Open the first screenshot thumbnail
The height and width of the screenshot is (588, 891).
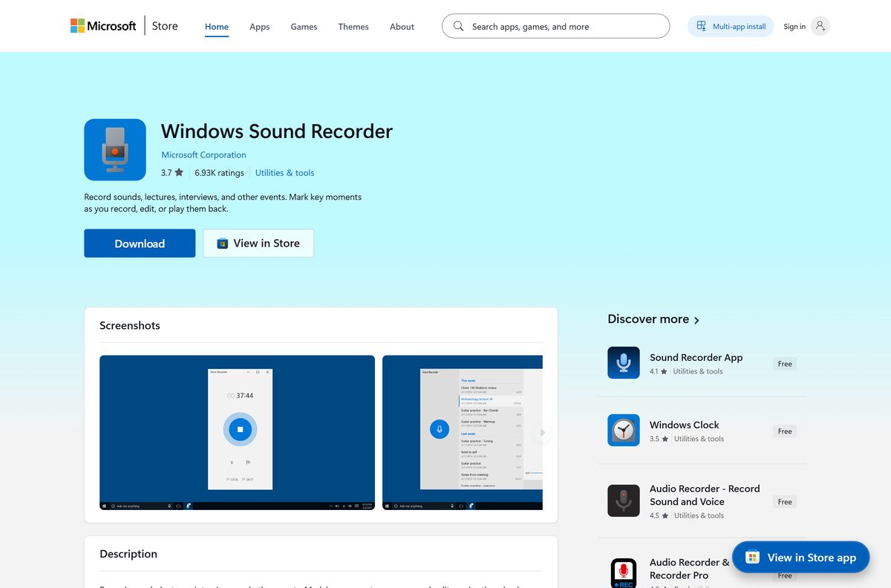(x=237, y=432)
